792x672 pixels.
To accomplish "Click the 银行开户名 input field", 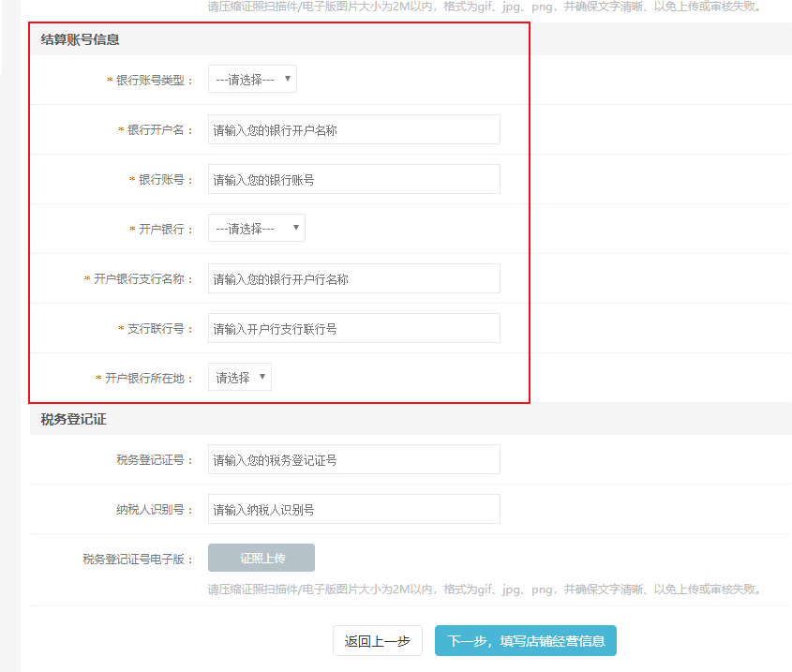I will (x=353, y=130).
